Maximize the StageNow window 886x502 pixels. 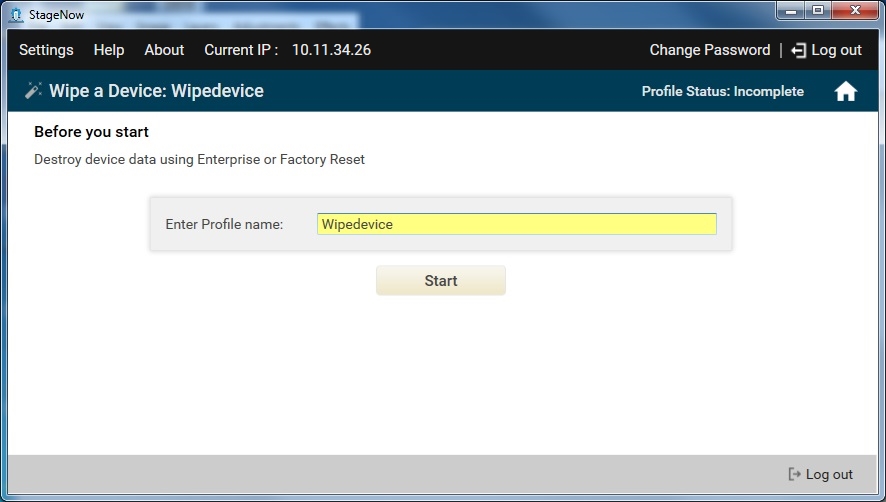pyautogui.click(x=817, y=11)
